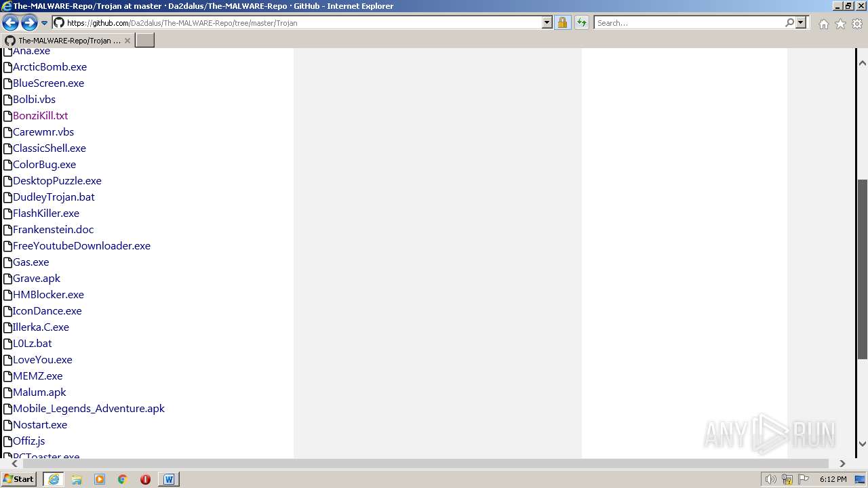Click the Offiz.js file name

click(x=28, y=441)
